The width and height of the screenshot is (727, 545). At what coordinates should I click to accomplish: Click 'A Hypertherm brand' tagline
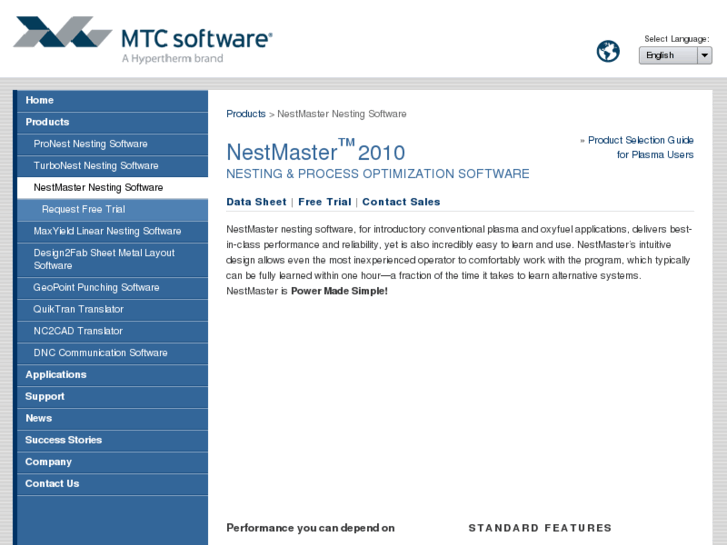[172, 58]
